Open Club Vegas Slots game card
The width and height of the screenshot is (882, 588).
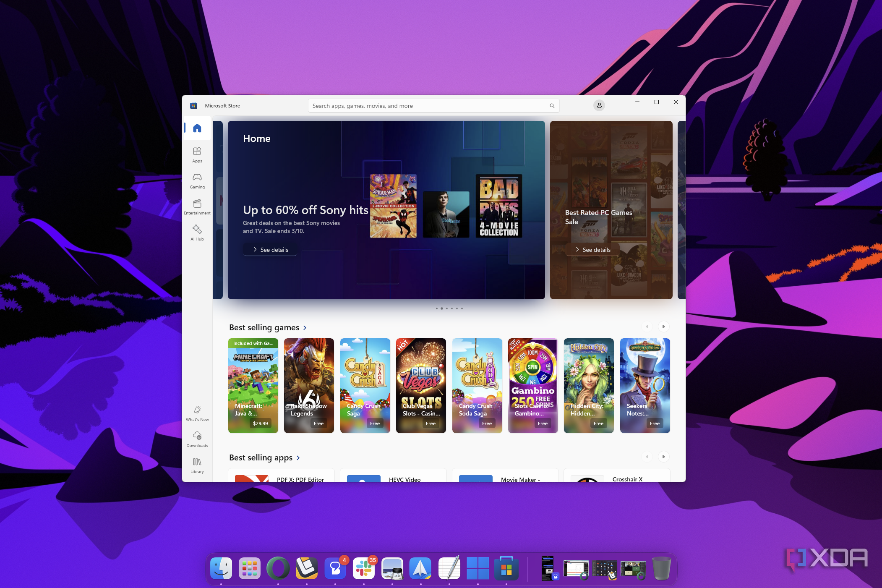click(x=421, y=386)
